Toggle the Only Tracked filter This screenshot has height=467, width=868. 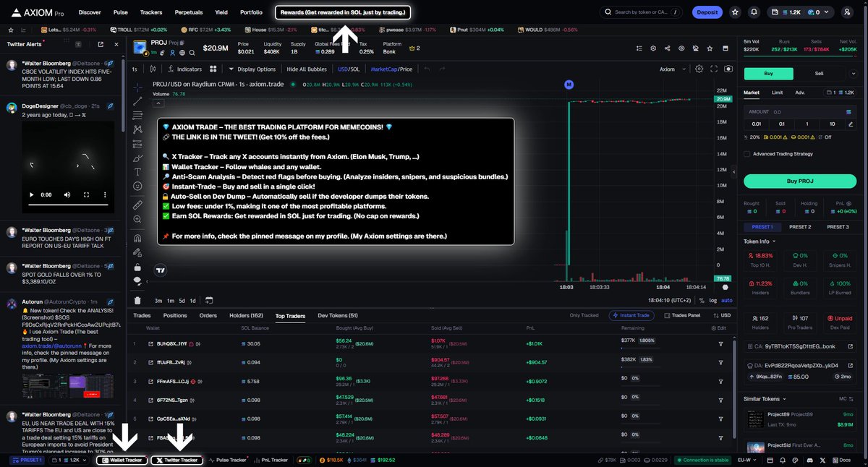click(584, 315)
